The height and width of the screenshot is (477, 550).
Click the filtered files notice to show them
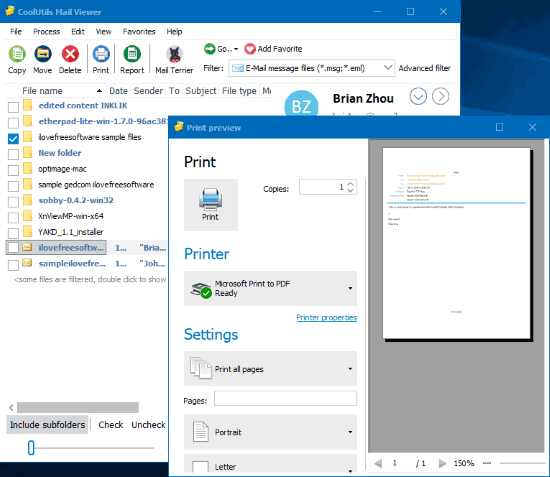pyautogui.click(x=90, y=279)
